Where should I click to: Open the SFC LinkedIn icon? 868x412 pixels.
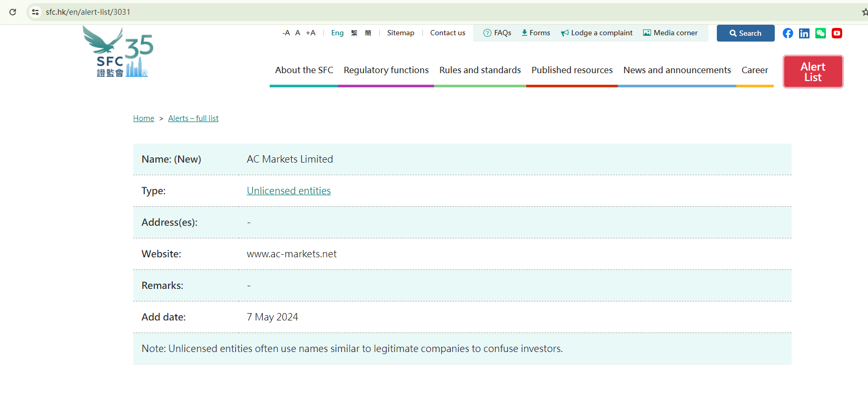pos(804,33)
